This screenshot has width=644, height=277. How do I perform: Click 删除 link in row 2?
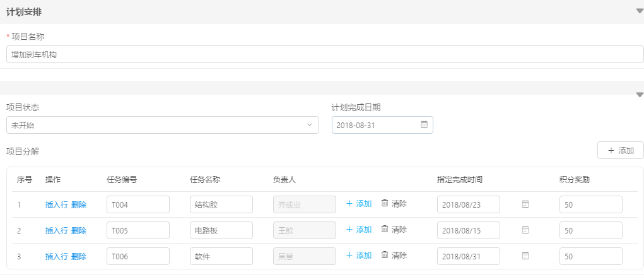[79, 230]
